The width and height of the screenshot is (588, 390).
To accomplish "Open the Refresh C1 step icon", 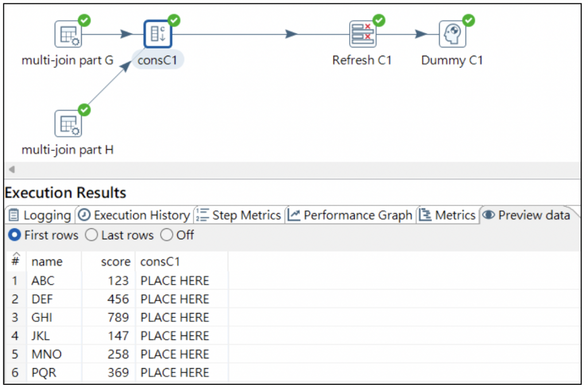I will pyautogui.click(x=362, y=33).
